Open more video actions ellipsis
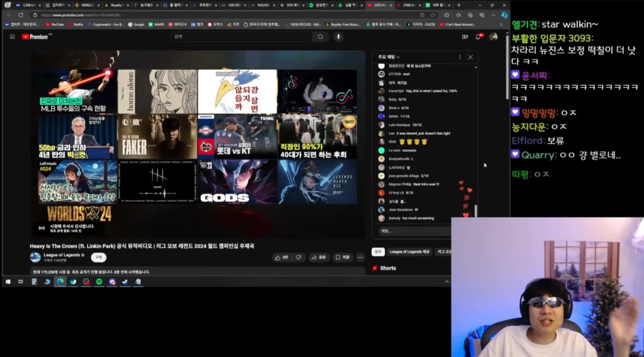 coord(360,257)
